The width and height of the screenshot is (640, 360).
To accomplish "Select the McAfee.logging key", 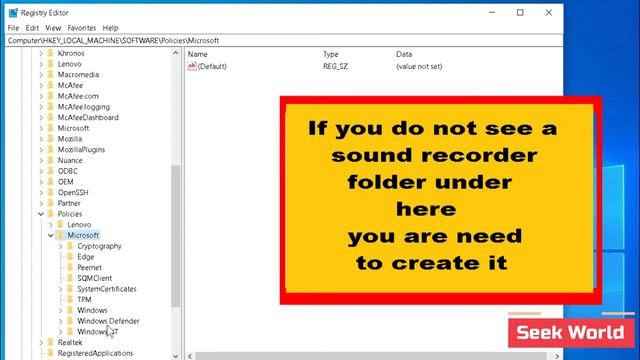I will tap(84, 107).
